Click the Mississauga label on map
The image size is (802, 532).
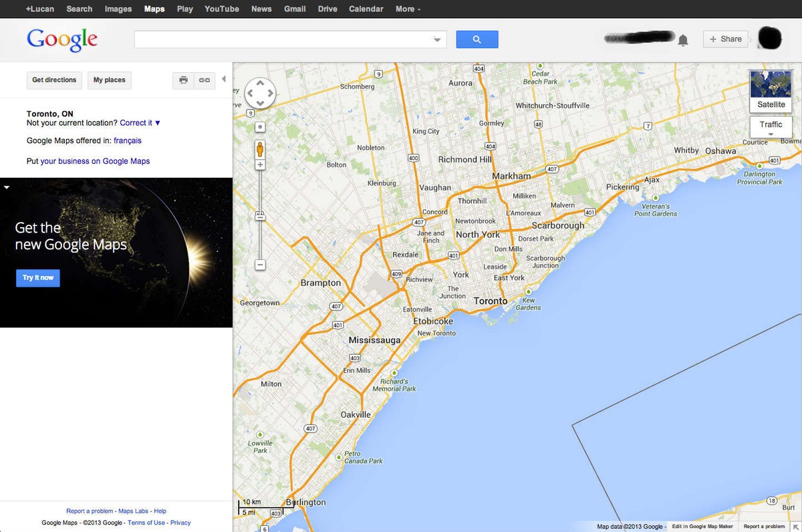tap(375, 340)
